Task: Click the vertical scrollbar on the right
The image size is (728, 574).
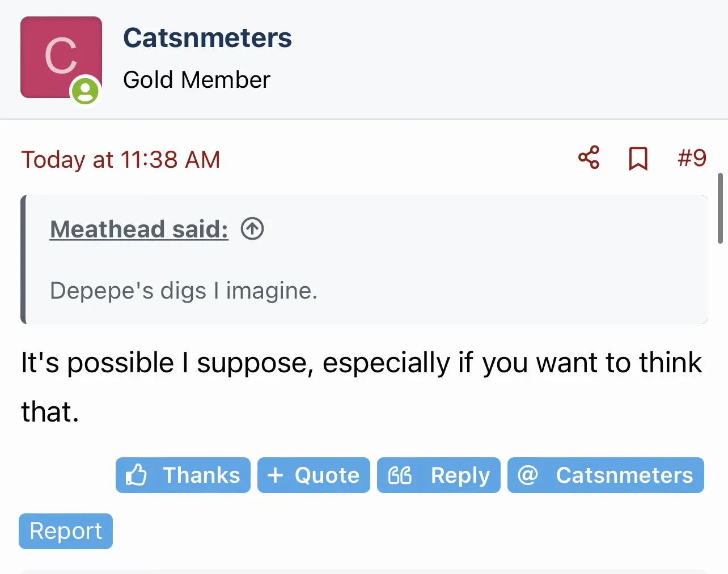Action: (720, 208)
